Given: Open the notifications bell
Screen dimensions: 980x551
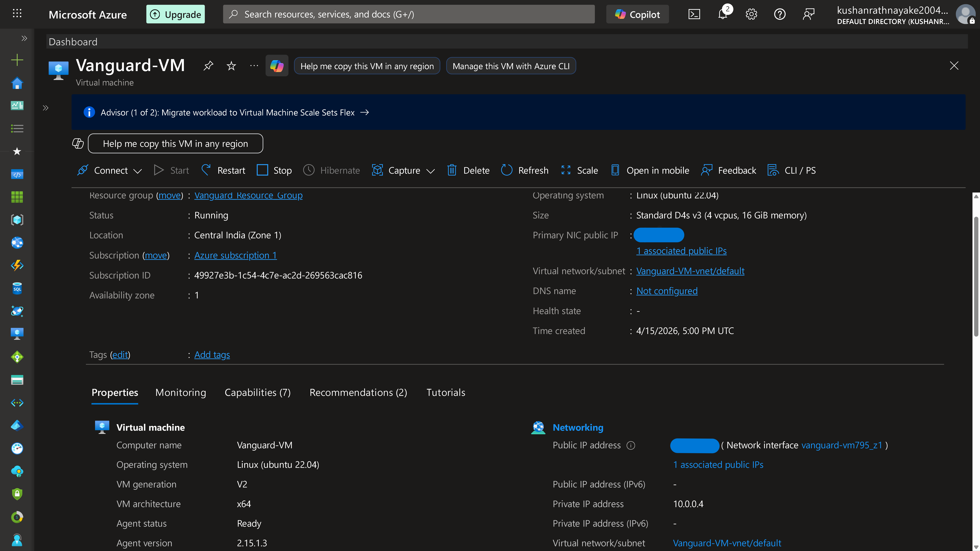Looking at the screenshot, I should (722, 14).
